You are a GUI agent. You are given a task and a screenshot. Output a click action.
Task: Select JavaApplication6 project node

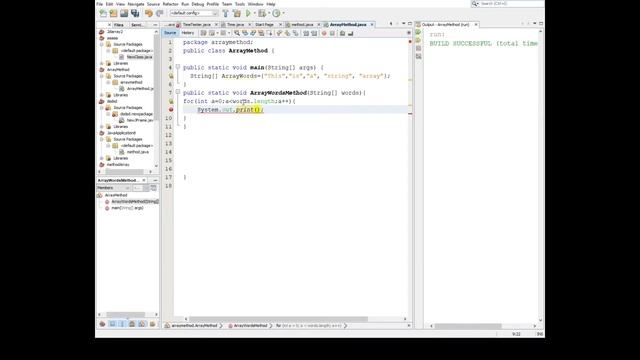121,133
